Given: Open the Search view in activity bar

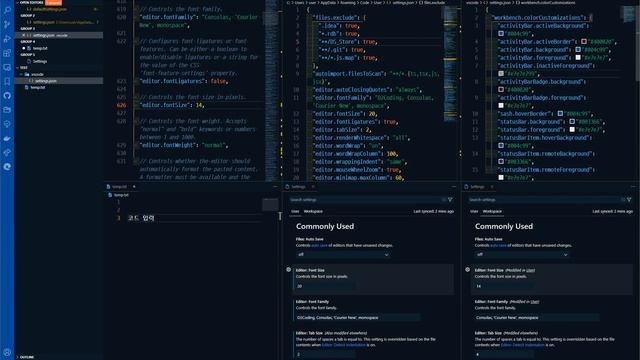Looking at the screenshot, I should (x=7, y=10).
